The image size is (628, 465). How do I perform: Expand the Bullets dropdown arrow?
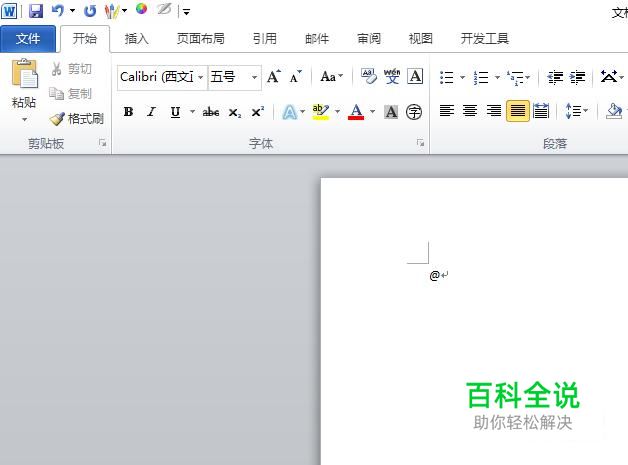pyautogui.click(x=462, y=77)
